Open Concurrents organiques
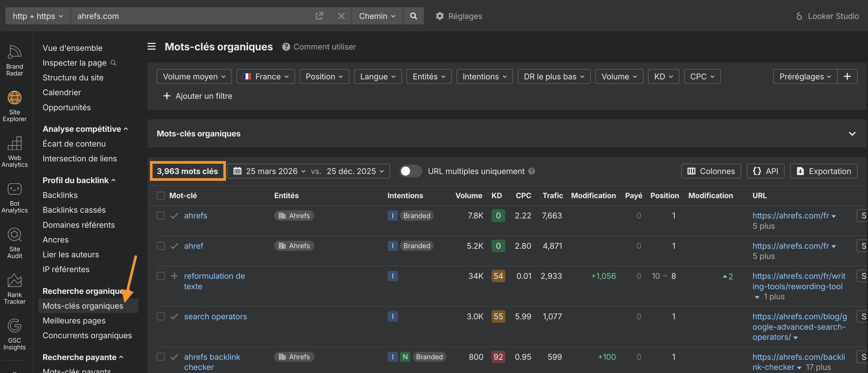 [x=87, y=335]
